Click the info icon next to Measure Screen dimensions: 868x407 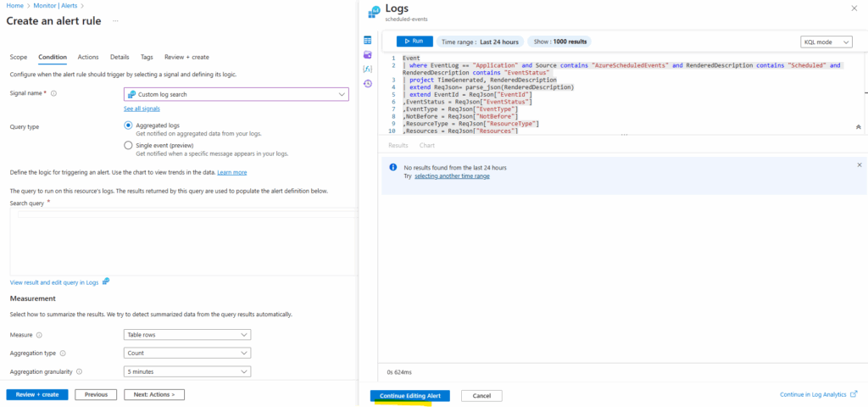point(39,335)
